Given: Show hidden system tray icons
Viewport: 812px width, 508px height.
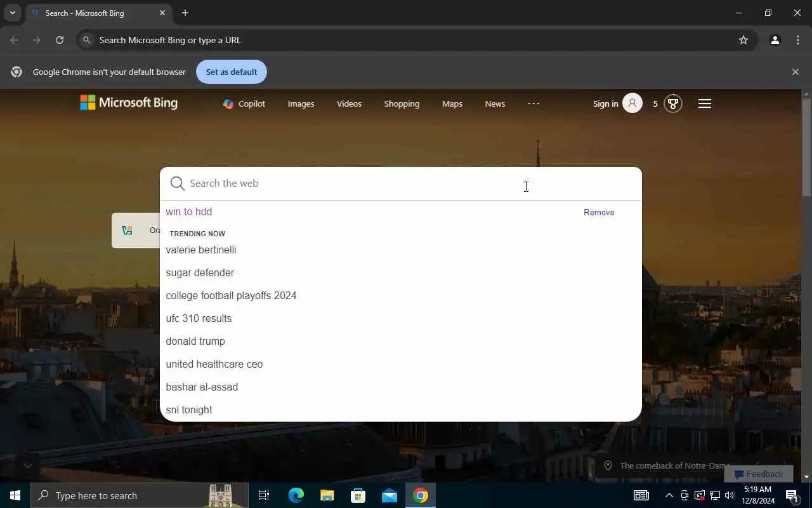Looking at the screenshot, I should click(669, 495).
